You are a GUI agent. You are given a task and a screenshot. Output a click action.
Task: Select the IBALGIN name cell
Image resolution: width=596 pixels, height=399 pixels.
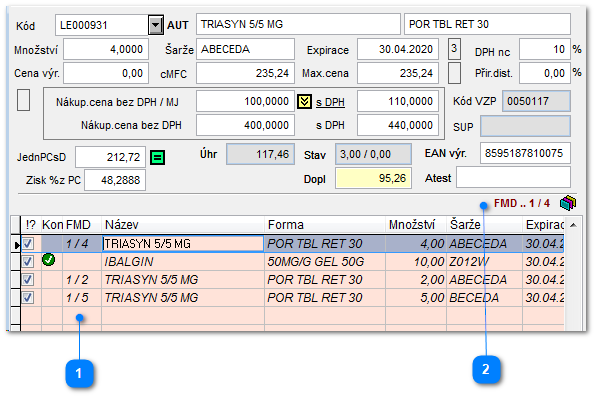pyautogui.click(x=183, y=261)
